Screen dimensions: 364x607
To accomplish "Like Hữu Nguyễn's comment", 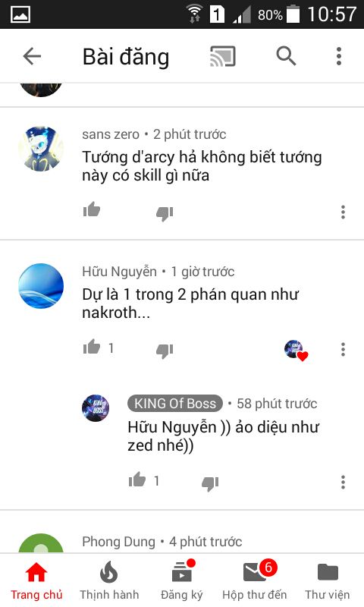I will [92, 348].
